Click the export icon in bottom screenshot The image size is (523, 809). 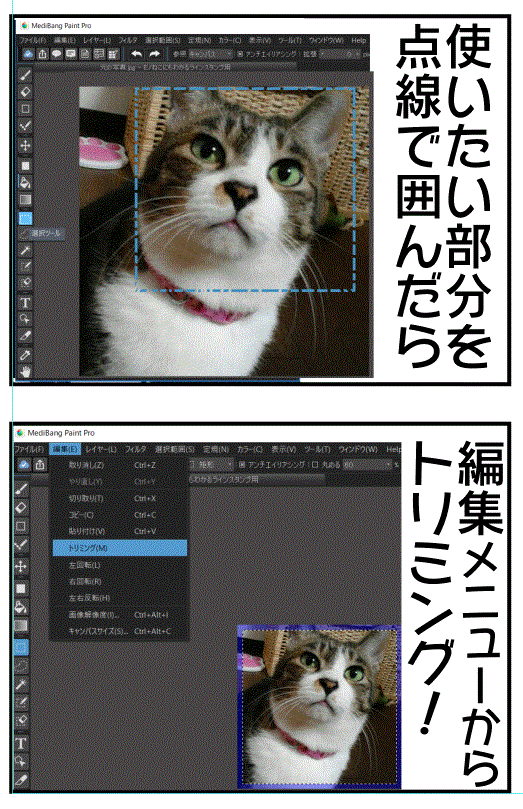40,465
